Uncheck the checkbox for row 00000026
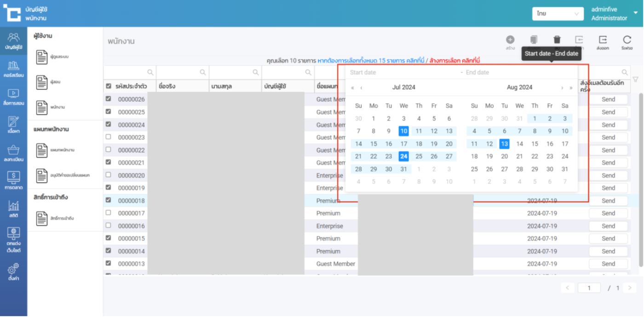 click(x=109, y=99)
